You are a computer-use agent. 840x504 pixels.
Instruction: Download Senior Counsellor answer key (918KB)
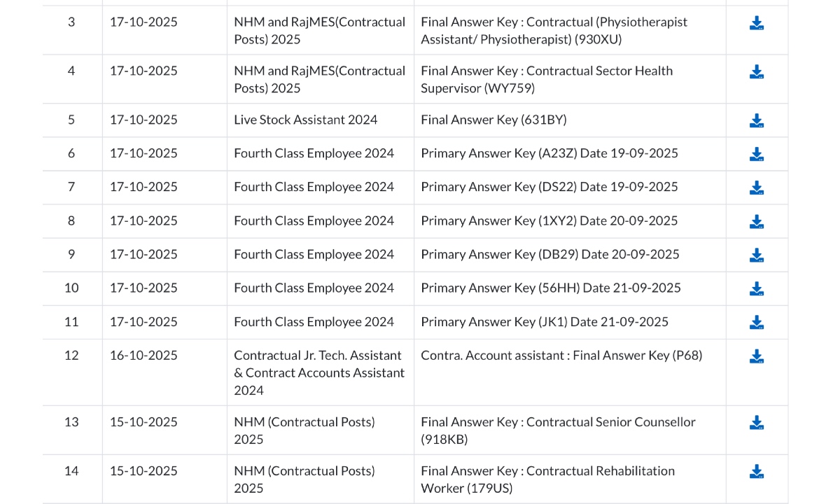(756, 423)
